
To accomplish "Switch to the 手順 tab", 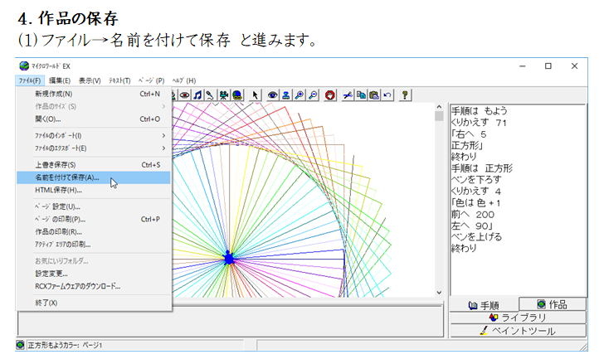I will pyautogui.click(x=485, y=305).
